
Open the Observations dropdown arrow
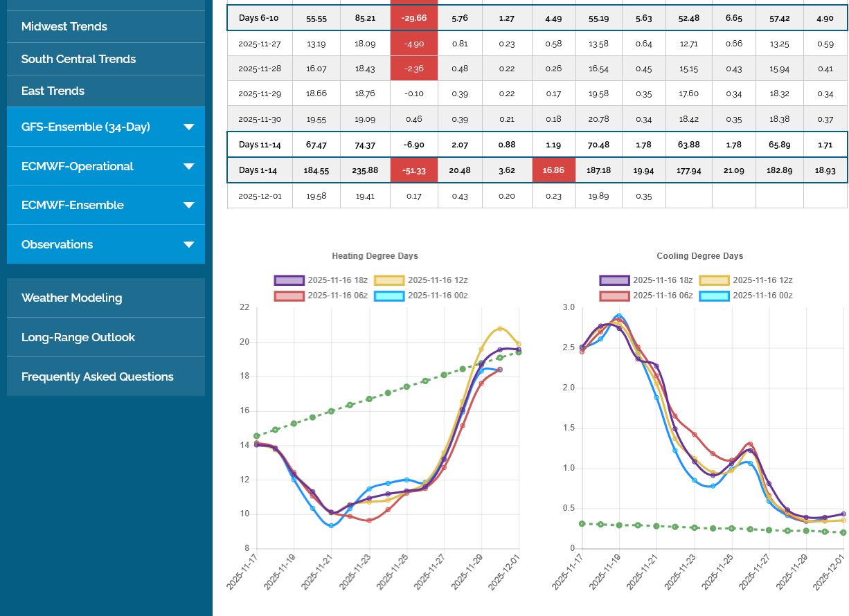pyautogui.click(x=188, y=245)
